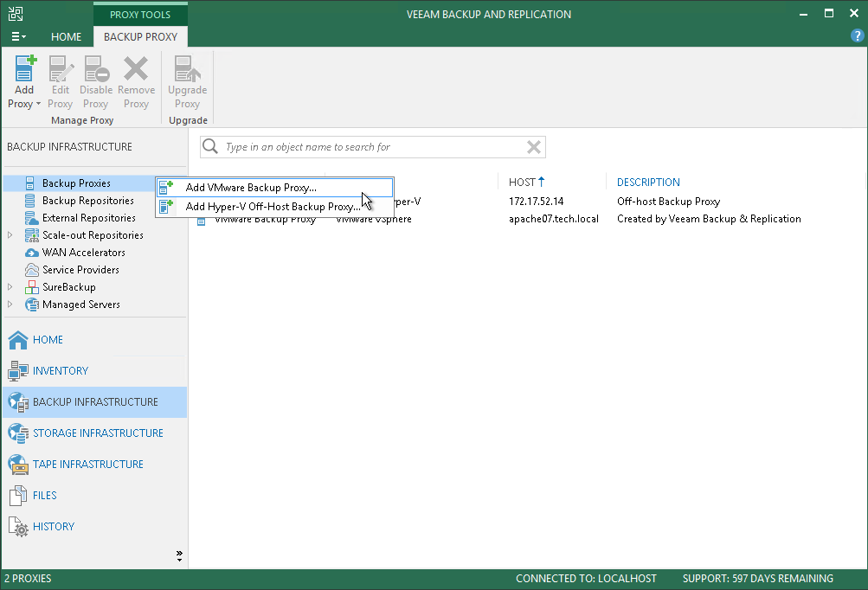Open the BACKUP INFRASTRUCTURE view
This screenshot has width=868, height=590.
pyautogui.click(x=94, y=401)
